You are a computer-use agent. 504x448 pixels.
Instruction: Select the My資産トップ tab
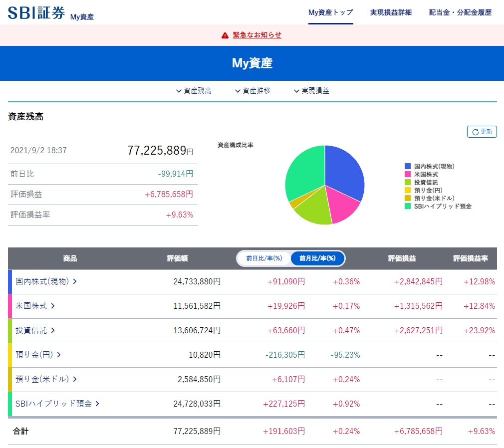coord(330,13)
